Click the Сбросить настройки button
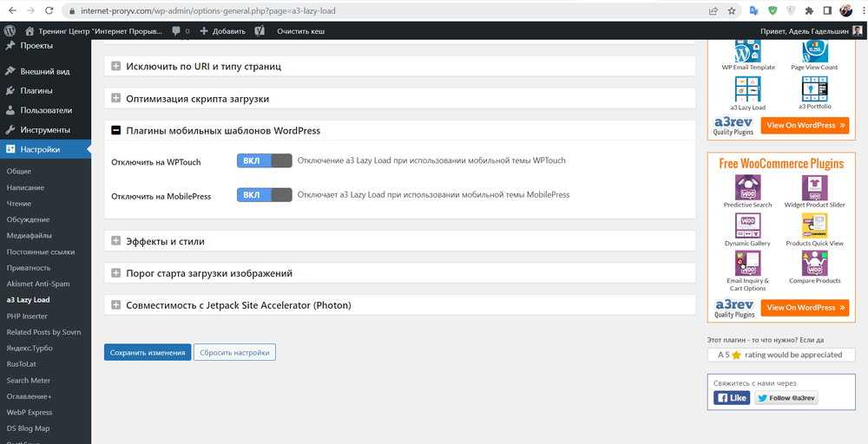Viewport: 868px width, 444px height. 234,352
